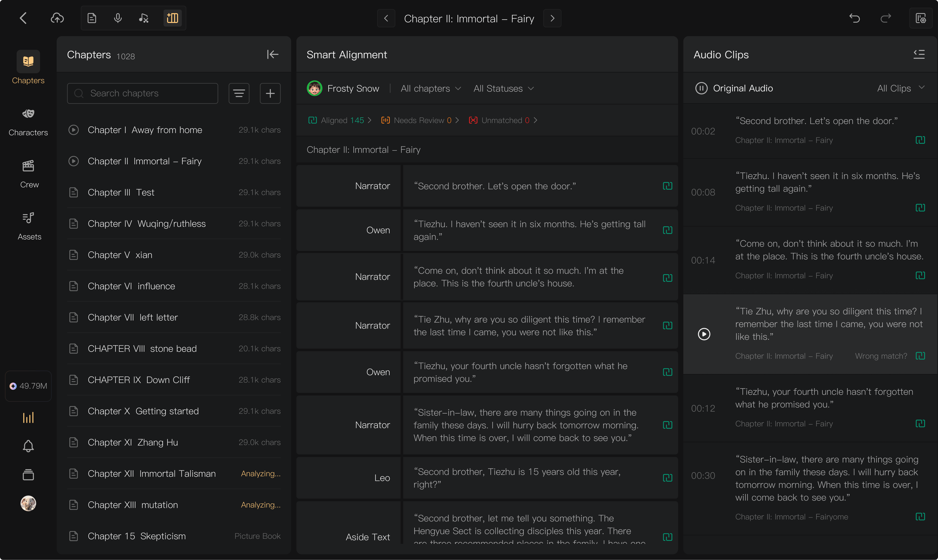
Task: Expand the All chapters dropdown
Action: [431, 89]
